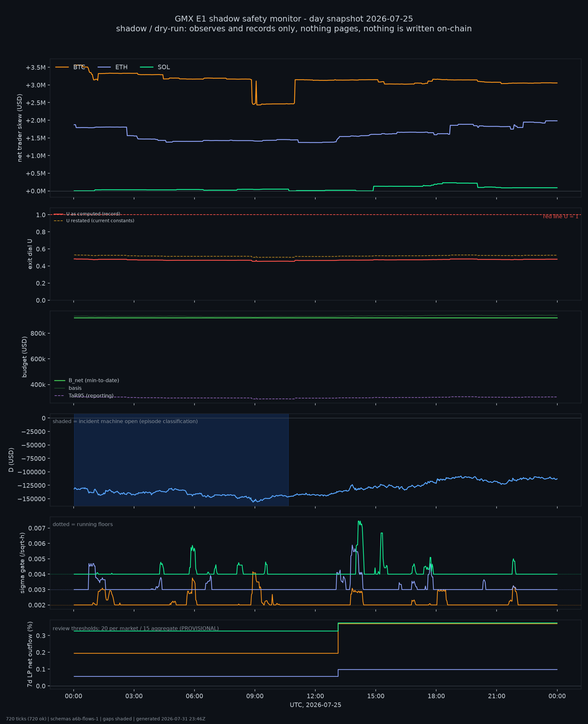Select the 400k budget tick label
Viewport: 588px width, 724px height.
click(38, 385)
